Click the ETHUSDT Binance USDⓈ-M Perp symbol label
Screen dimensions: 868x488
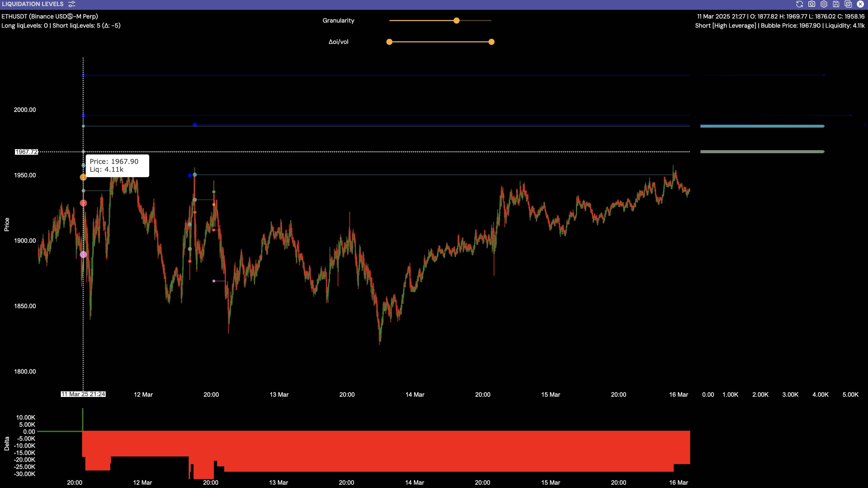click(x=50, y=16)
